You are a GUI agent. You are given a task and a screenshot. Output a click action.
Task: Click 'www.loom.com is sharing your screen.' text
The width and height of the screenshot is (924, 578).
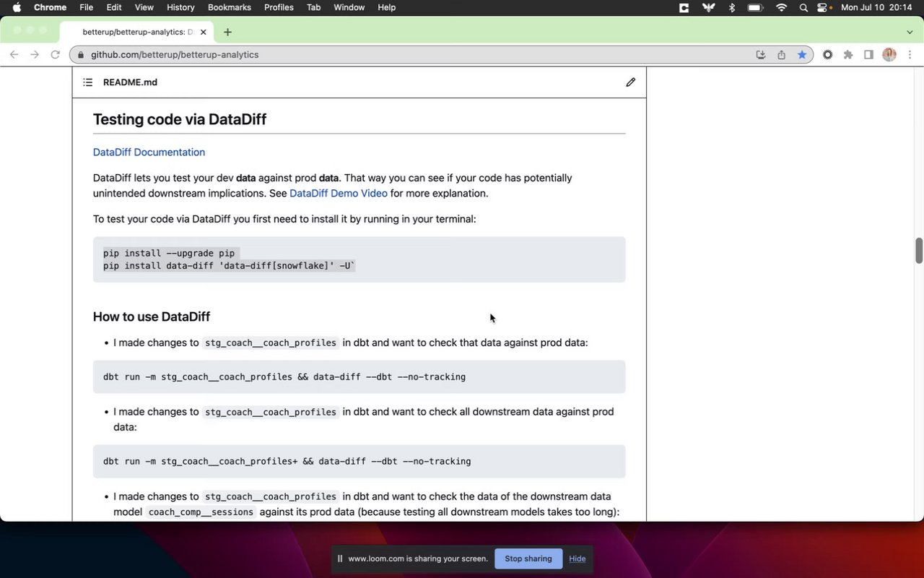point(418,558)
